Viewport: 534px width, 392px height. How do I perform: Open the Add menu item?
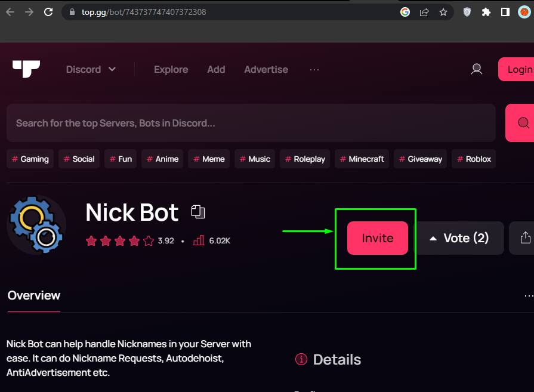pos(216,69)
